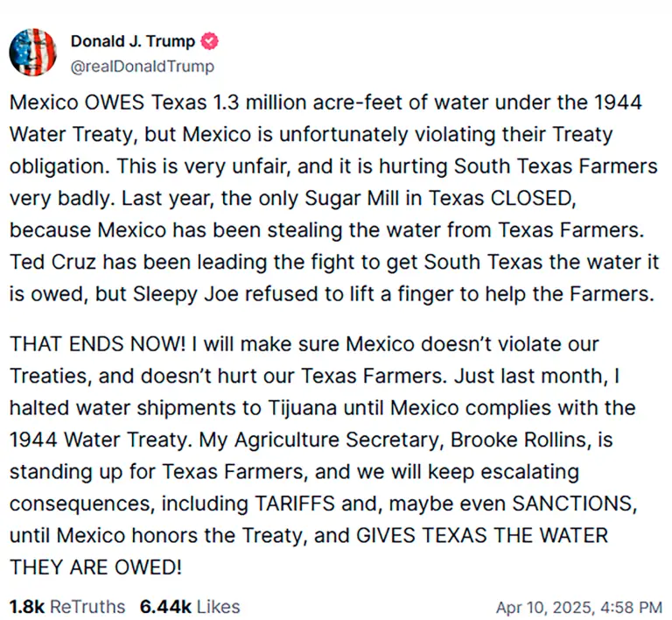Click the @realDonaldTrump handle
This screenshot has height=620, width=672.
(x=143, y=67)
